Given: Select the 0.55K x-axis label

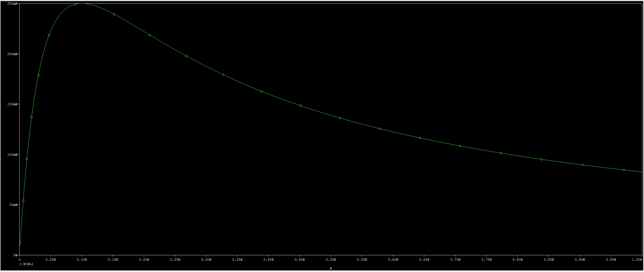Looking at the screenshot, I should point(362,260).
